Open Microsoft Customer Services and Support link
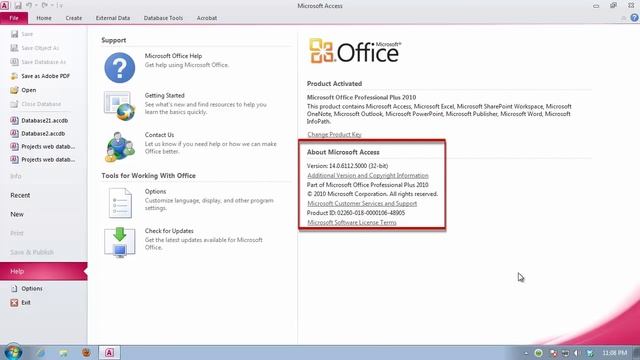The height and width of the screenshot is (360, 640). click(x=362, y=203)
